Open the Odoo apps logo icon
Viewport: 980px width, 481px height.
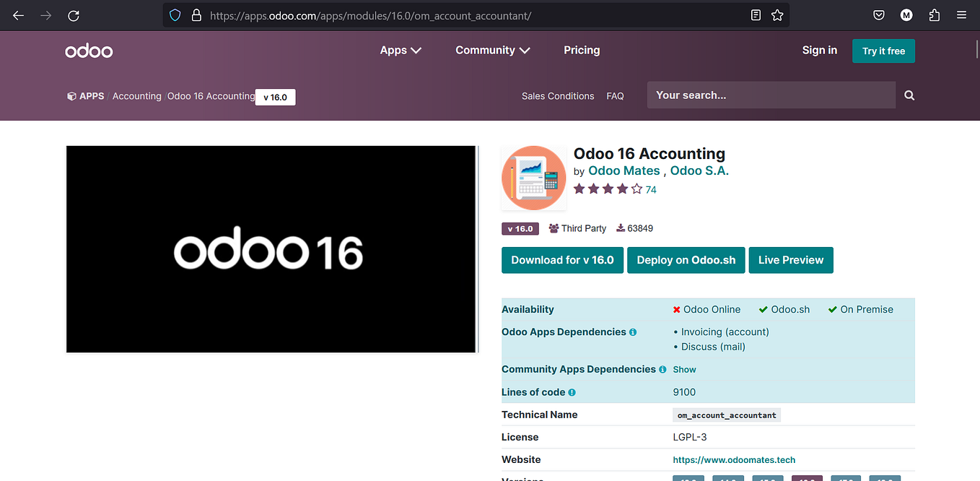tap(71, 95)
